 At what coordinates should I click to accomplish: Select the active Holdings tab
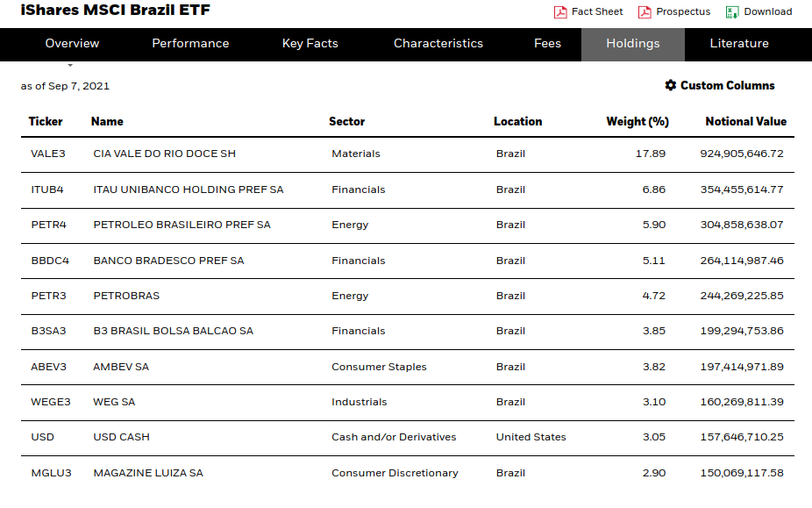(632, 43)
